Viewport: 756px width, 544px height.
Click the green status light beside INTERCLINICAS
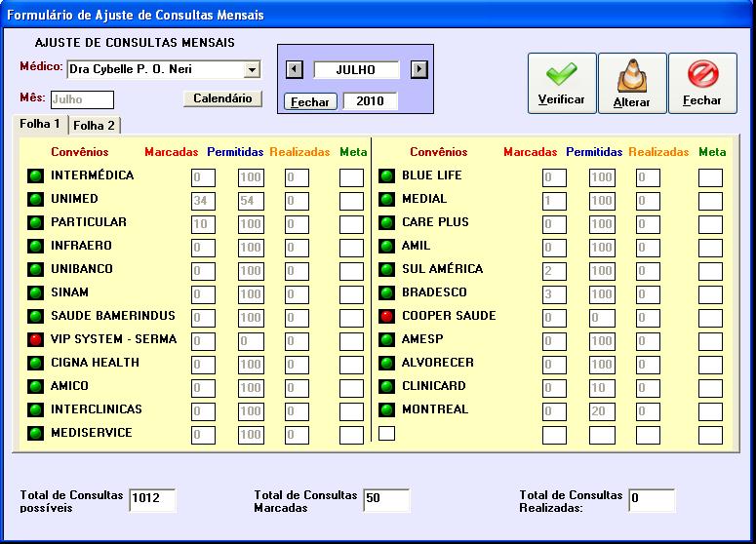pyautogui.click(x=35, y=409)
